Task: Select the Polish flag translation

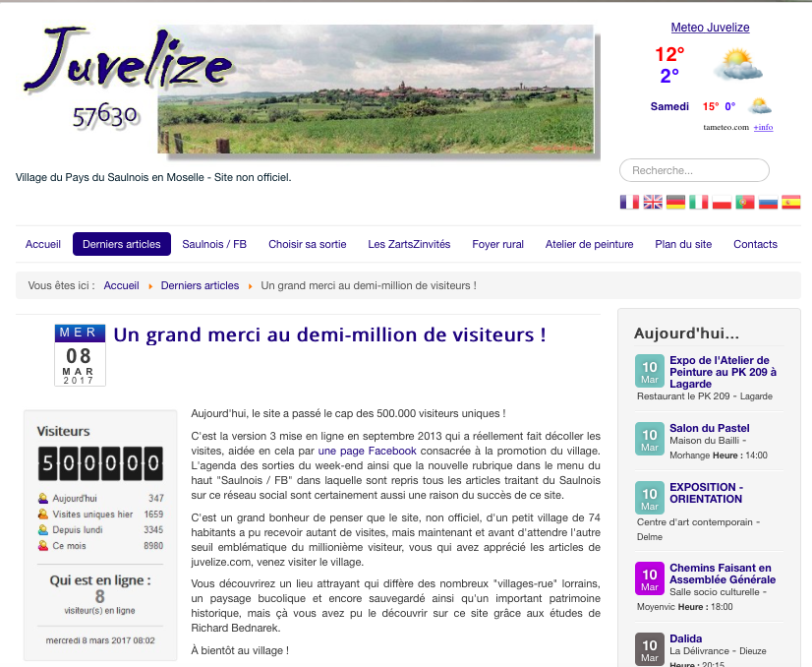Action: (722, 202)
